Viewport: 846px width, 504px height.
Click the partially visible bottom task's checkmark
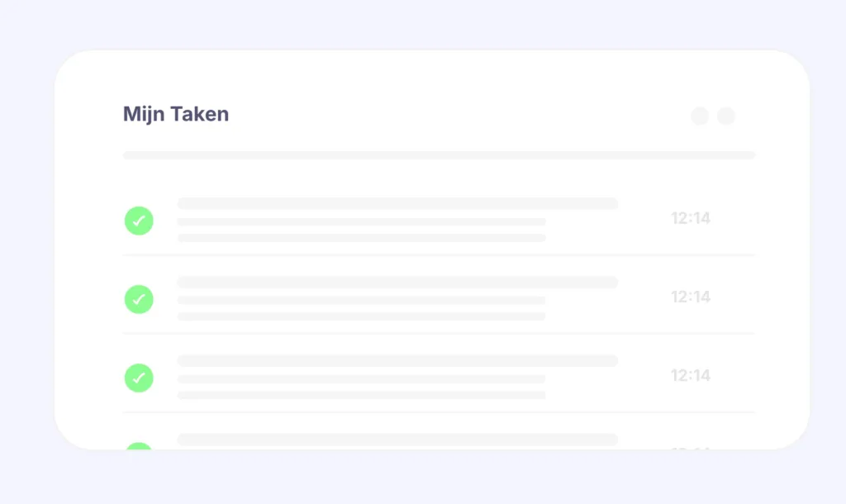tap(139, 447)
